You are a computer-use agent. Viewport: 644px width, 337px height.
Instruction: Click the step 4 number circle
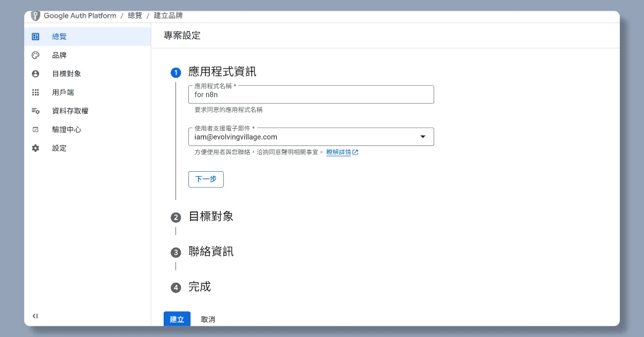click(x=175, y=288)
